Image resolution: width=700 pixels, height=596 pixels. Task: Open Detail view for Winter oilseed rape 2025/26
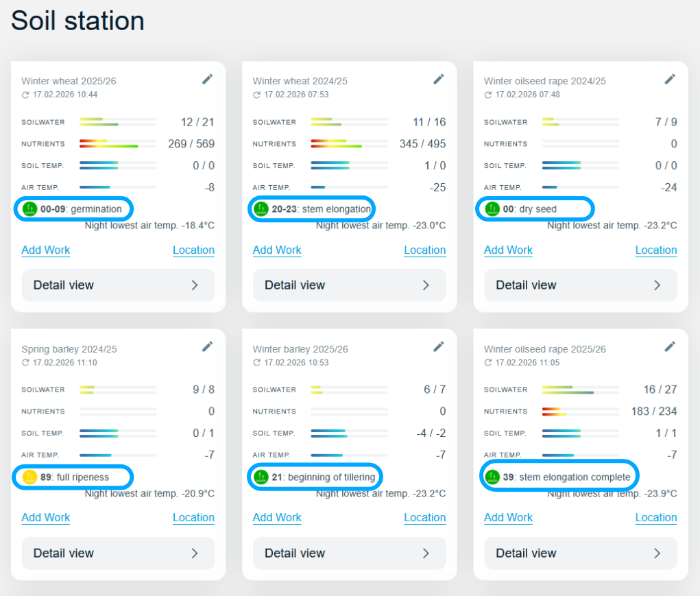tap(580, 553)
